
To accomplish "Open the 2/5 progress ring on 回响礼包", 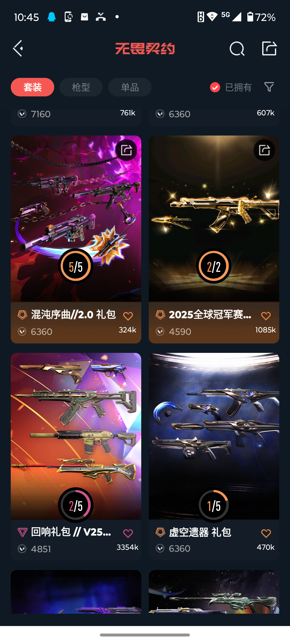I will [76, 505].
